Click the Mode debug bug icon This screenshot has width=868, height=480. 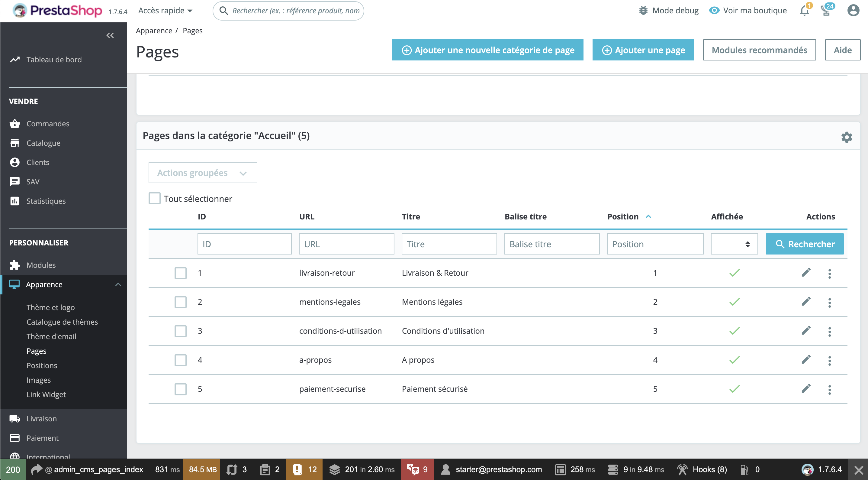point(643,11)
